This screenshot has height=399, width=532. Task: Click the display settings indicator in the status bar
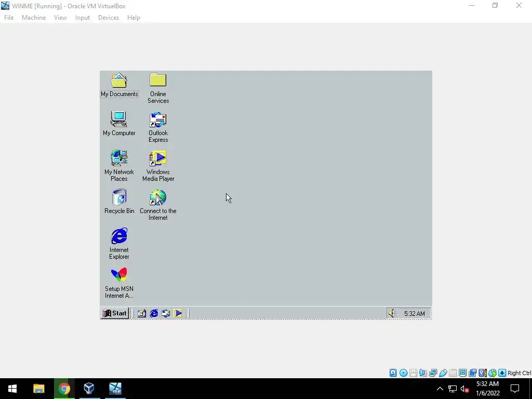pos(462,373)
